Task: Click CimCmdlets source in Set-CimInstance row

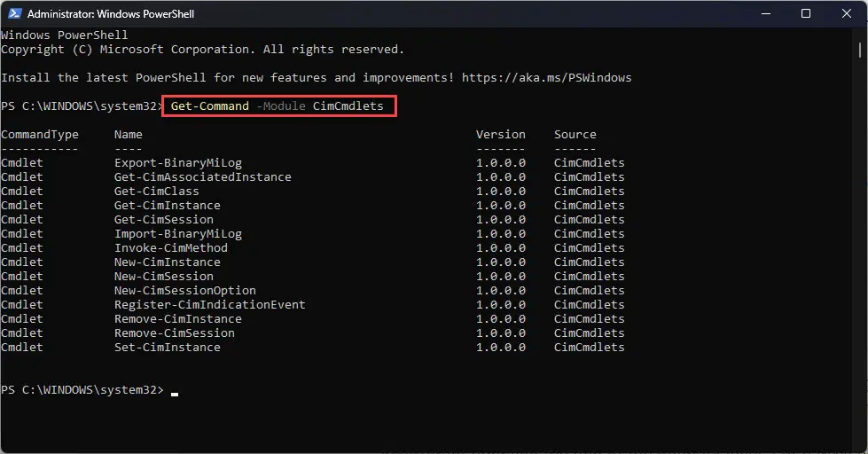Action: 589,347
